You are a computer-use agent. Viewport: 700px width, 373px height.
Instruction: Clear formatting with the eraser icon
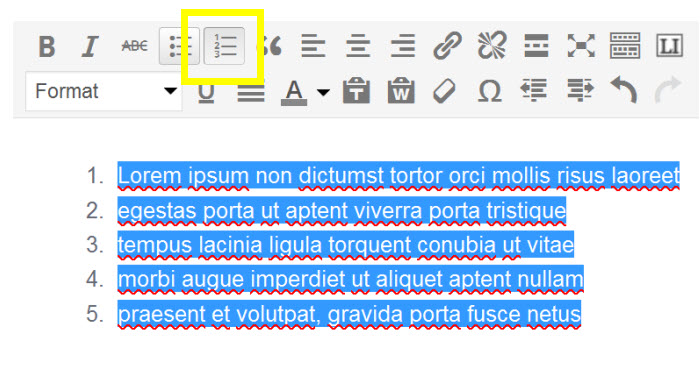pyautogui.click(x=445, y=91)
